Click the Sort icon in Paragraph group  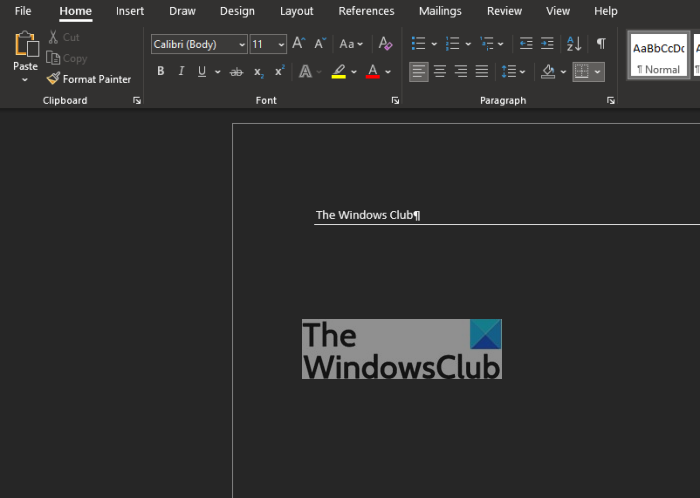pyautogui.click(x=574, y=44)
